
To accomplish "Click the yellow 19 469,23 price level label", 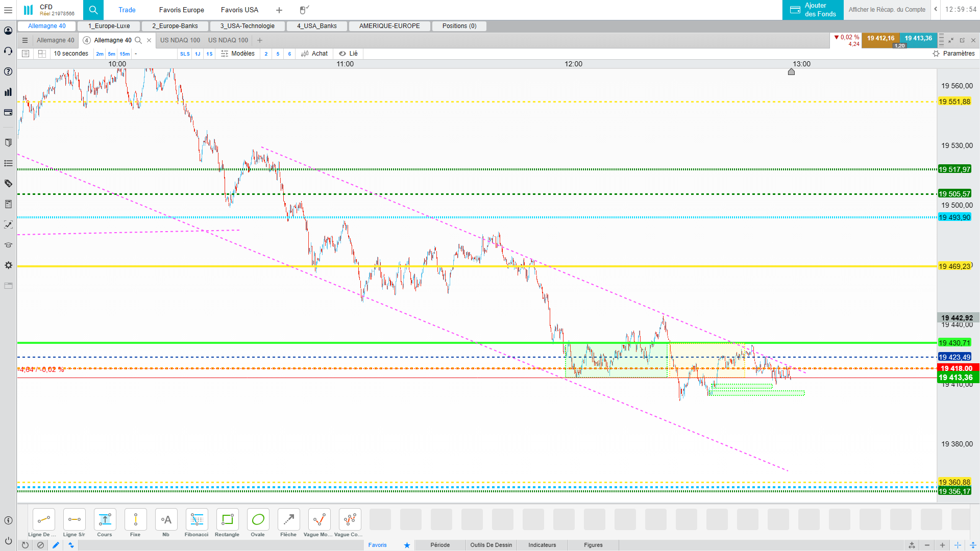I will [954, 266].
